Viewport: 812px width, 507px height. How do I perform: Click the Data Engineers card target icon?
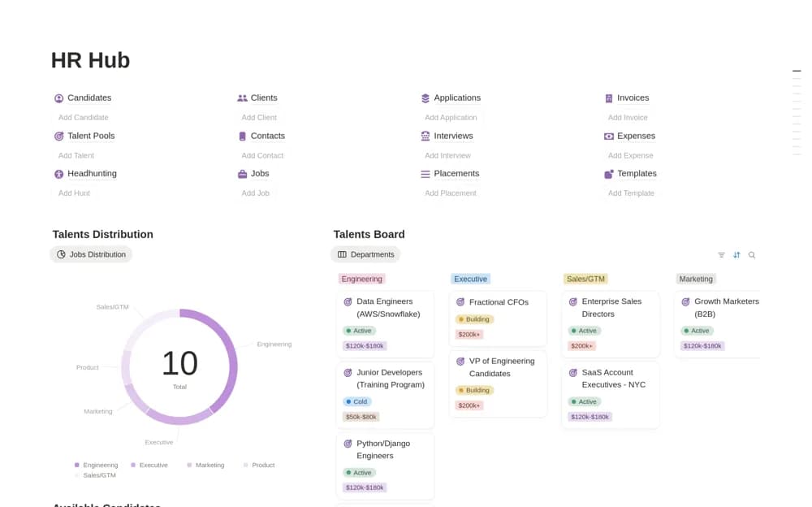click(348, 301)
